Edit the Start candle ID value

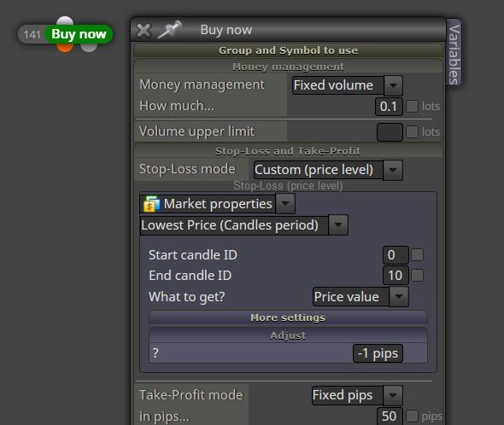click(x=396, y=255)
